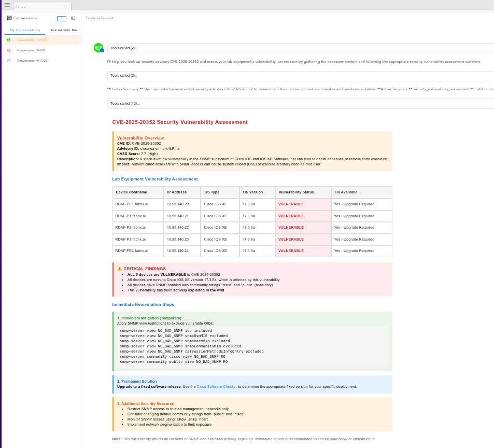Click purple avatar of Conversation 9/17/25
The image size is (494, 448).
8,61
